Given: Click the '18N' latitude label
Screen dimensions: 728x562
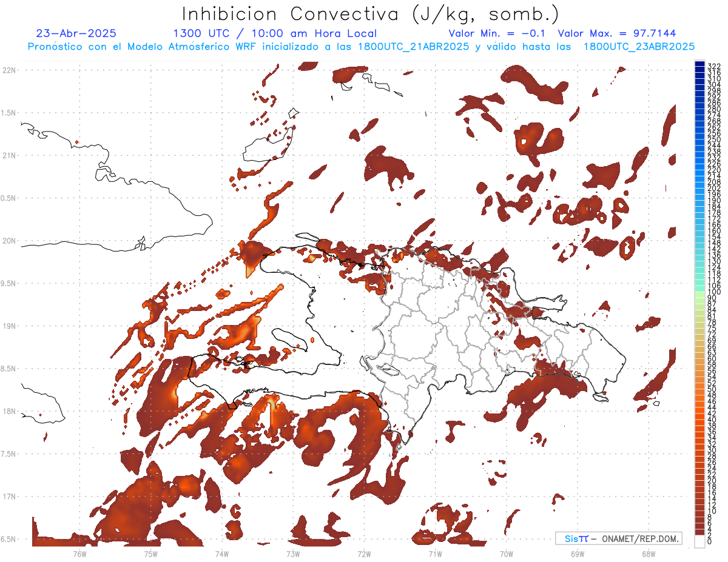Looking at the screenshot, I should (8, 411).
